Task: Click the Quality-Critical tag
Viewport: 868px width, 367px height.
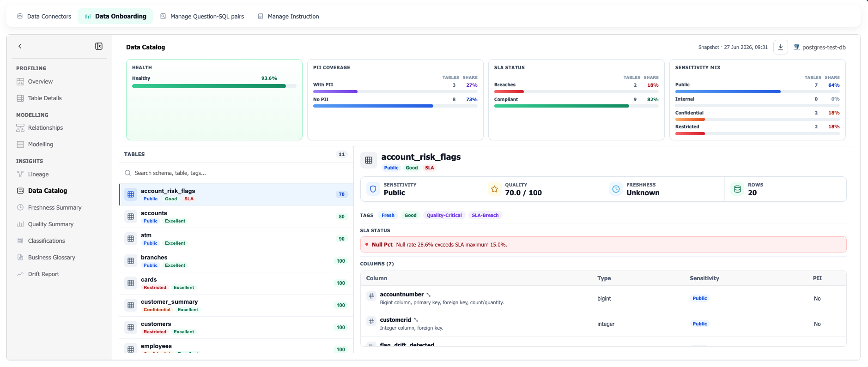Action: point(444,215)
